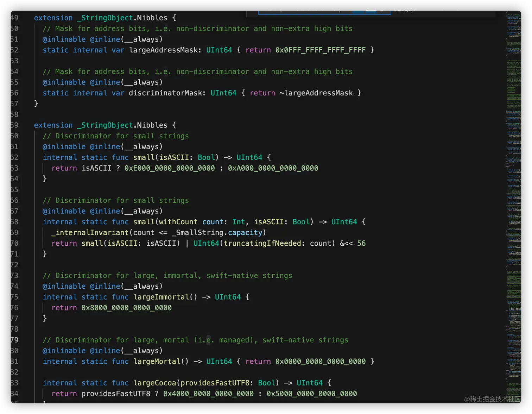This screenshot has width=532, height=414.
Task: Click the code minimap on the right edge
Action: click(x=513, y=207)
